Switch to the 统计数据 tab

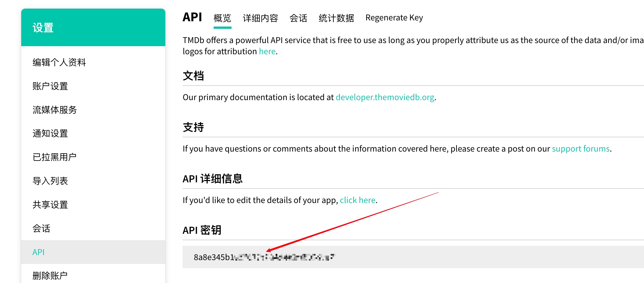pos(336,18)
